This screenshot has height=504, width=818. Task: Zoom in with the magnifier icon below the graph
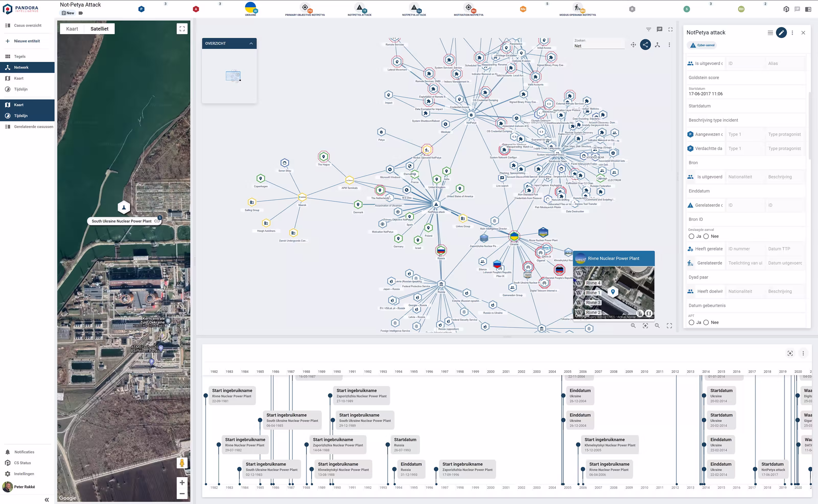[633, 326]
